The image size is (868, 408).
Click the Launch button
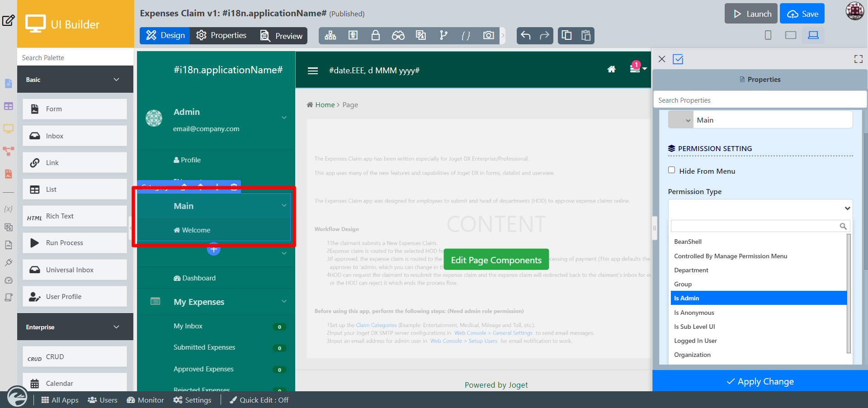(751, 14)
